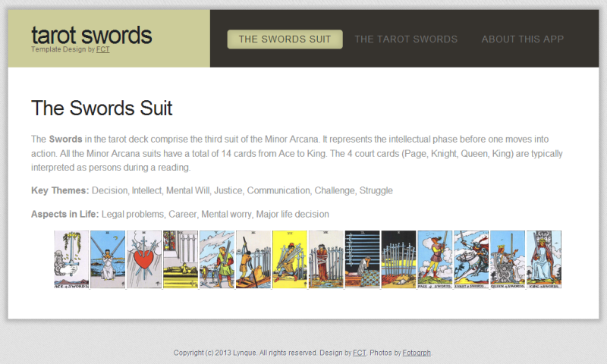Visit the Fotogrph link in footer
This screenshot has width=607, height=364.
[x=417, y=353]
